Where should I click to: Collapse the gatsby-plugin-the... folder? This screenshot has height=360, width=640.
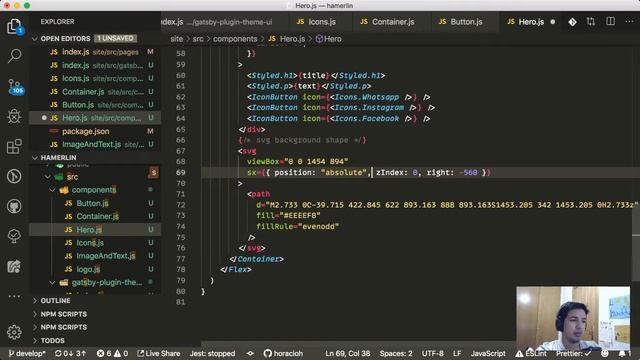pyautogui.click(x=53, y=282)
